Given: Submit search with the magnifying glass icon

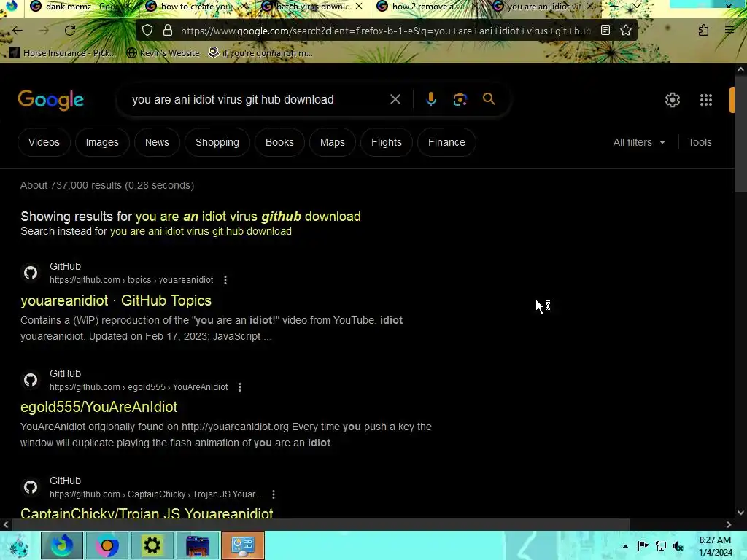Looking at the screenshot, I should pos(489,99).
